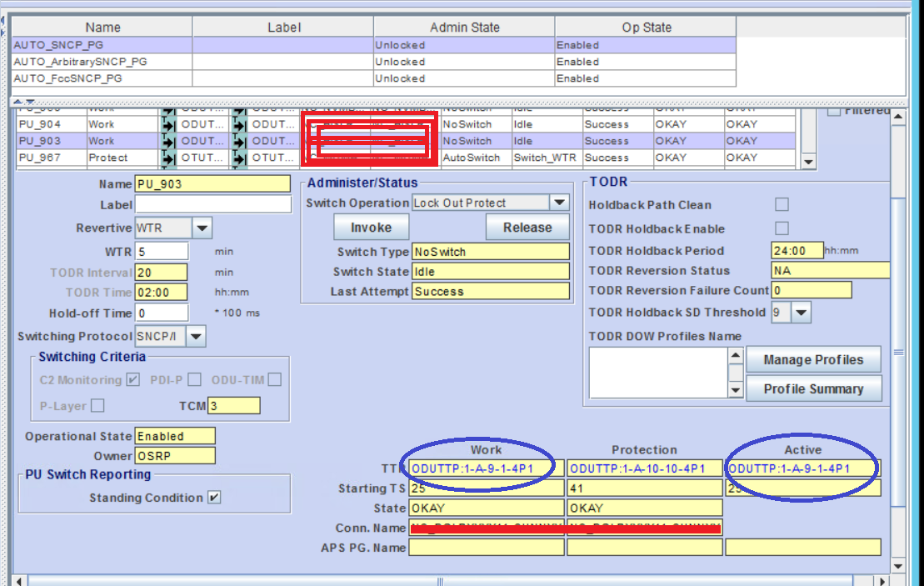Click the Hold-off Time input field
This screenshot has height=586, width=924.
[x=162, y=313]
